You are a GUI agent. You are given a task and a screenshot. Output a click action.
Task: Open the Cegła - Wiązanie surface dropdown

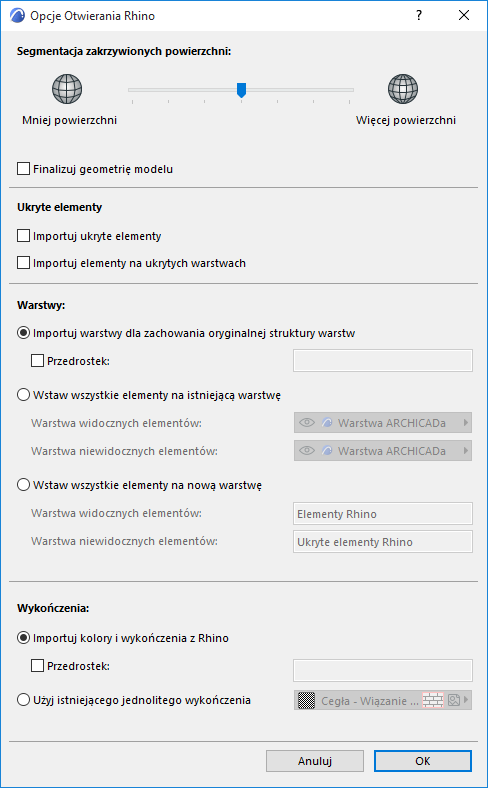point(383,700)
